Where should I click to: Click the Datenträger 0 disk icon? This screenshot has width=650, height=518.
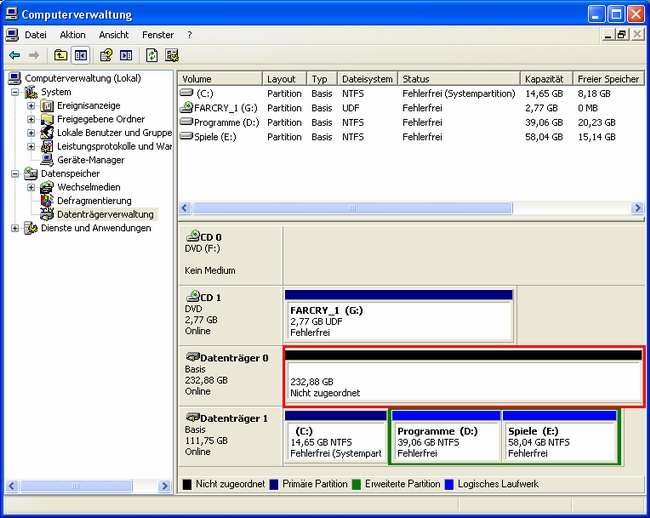(x=193, y=357)
